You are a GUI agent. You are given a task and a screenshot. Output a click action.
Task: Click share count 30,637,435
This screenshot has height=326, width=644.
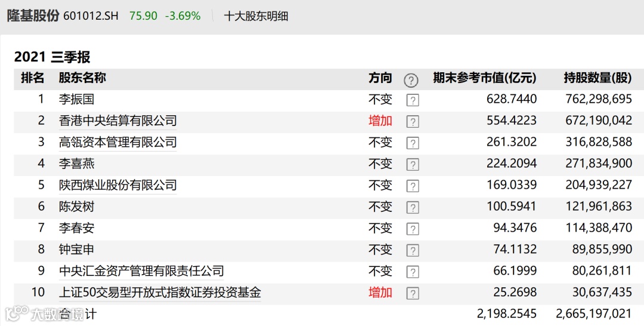[x=602, y=293]
